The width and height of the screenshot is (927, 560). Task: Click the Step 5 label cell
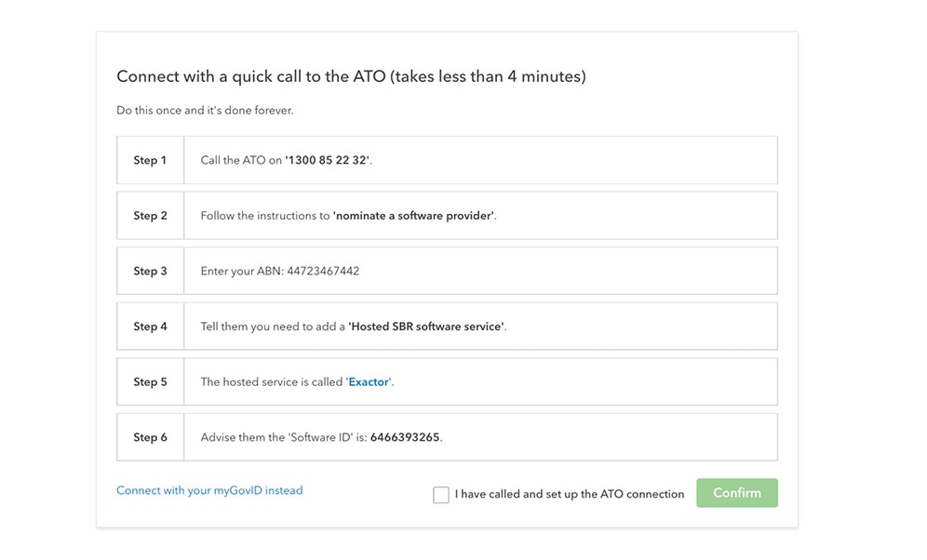(150, 382)
